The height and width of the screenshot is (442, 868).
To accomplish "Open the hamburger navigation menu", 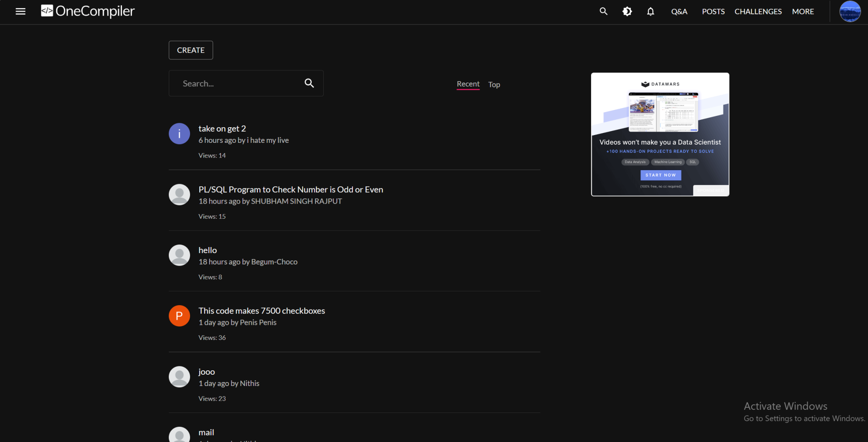I will point(20,12).
